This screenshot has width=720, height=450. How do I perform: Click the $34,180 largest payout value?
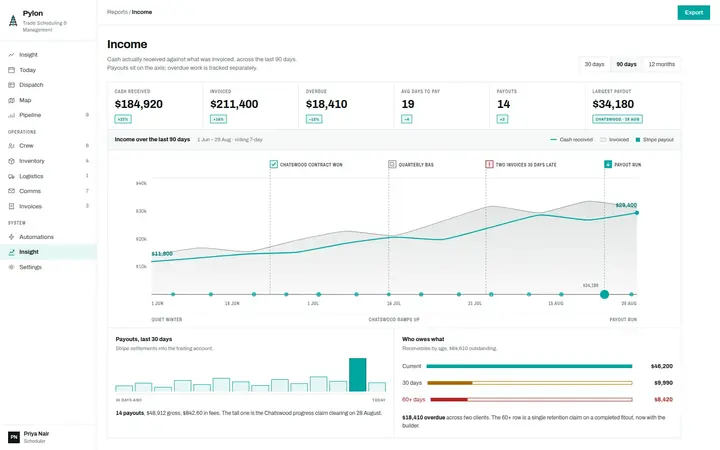coord(613,104)
